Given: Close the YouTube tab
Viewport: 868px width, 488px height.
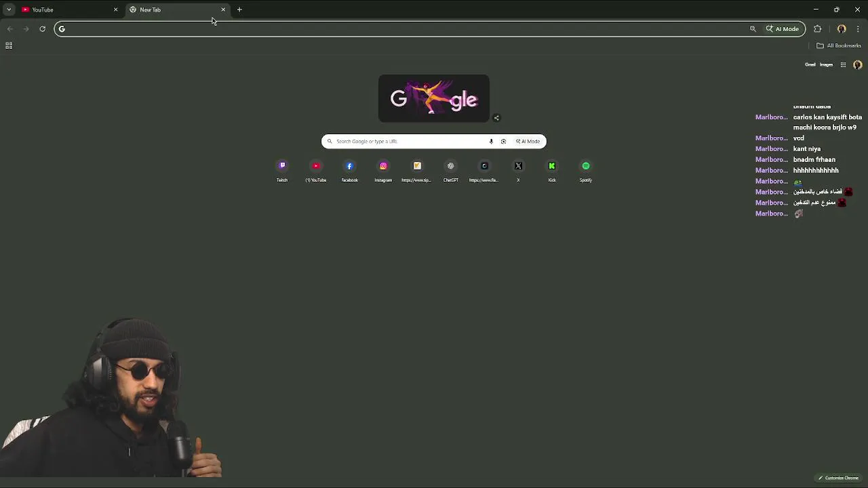Looking at the screenshot, I should pos(115,9).
